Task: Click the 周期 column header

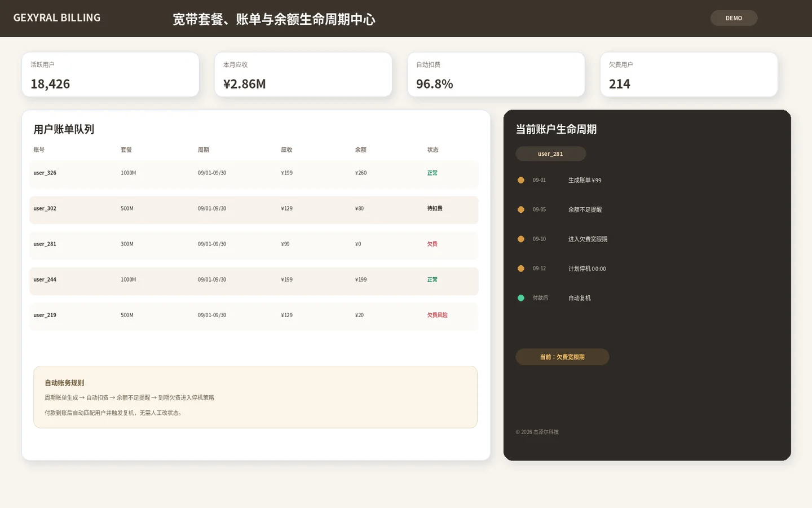Action: (204, 150)
